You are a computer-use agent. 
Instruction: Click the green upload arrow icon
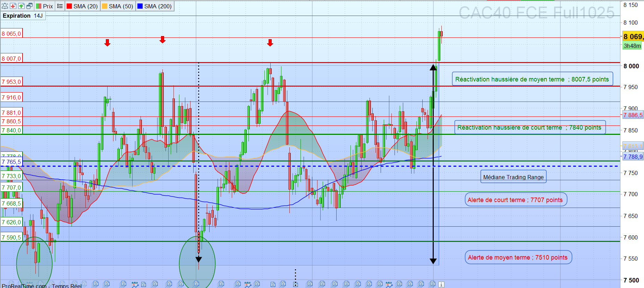(x=21, y=6)
